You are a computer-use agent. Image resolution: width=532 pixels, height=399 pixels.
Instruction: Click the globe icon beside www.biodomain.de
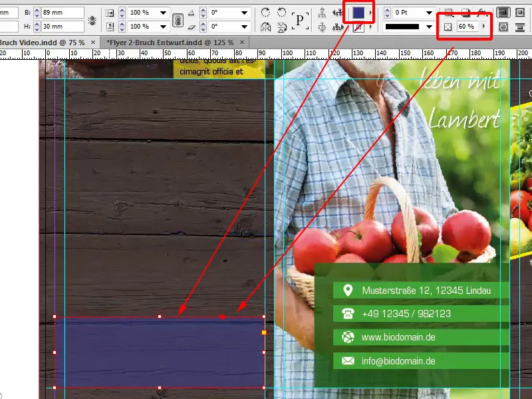click(x=348, y=337)
